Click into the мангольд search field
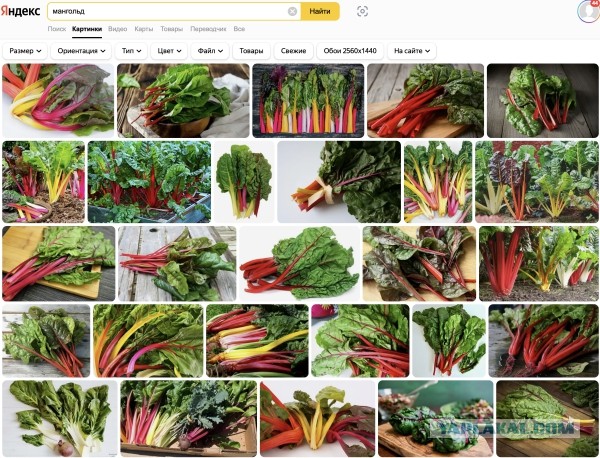 click(165, 11)
